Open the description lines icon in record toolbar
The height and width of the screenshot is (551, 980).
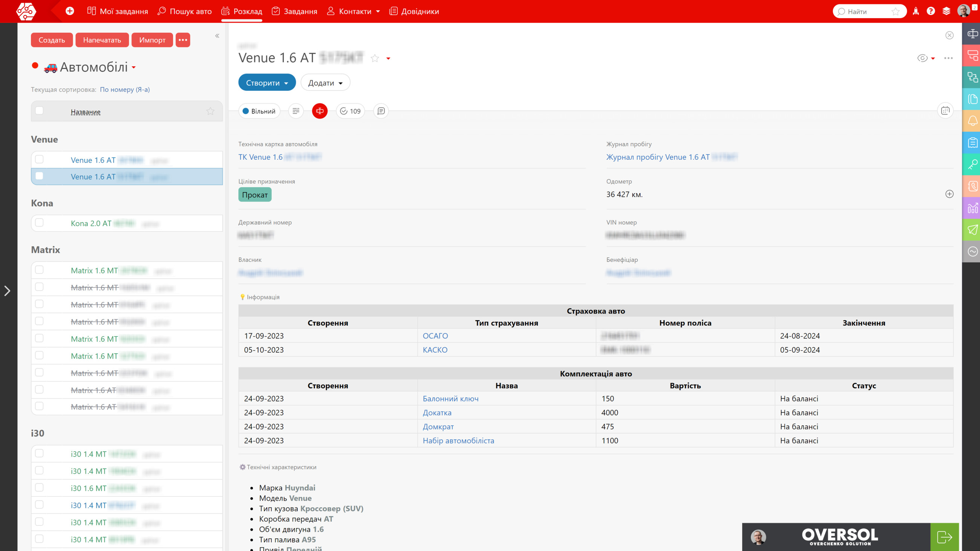tap(296, 111)
